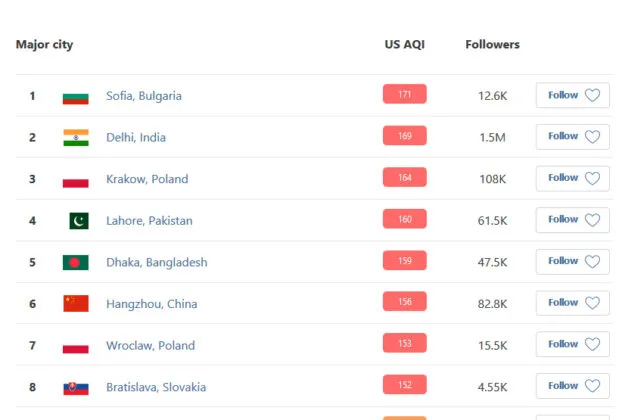The height and width of the screenshot is (420, 622).
Task: Open the Dhaka, Bangladesh city link
Action: [157, 263]
